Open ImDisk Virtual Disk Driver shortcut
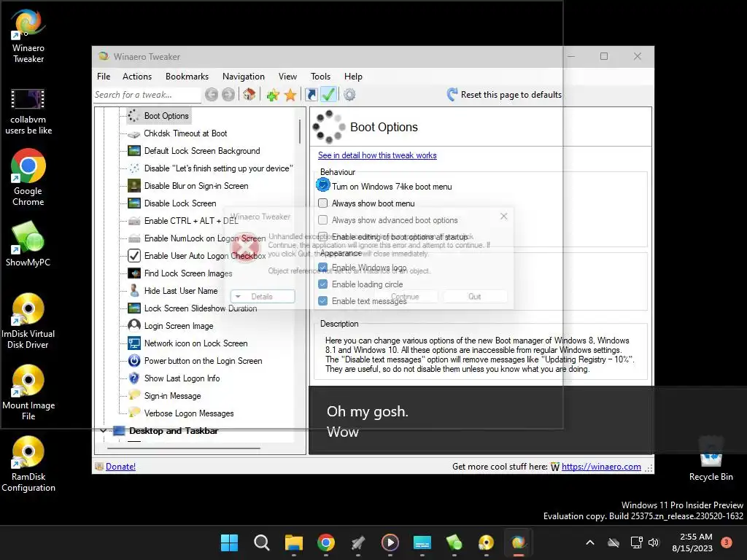The width and height of the screenshot is (747, 560). (x=28, y=321)
